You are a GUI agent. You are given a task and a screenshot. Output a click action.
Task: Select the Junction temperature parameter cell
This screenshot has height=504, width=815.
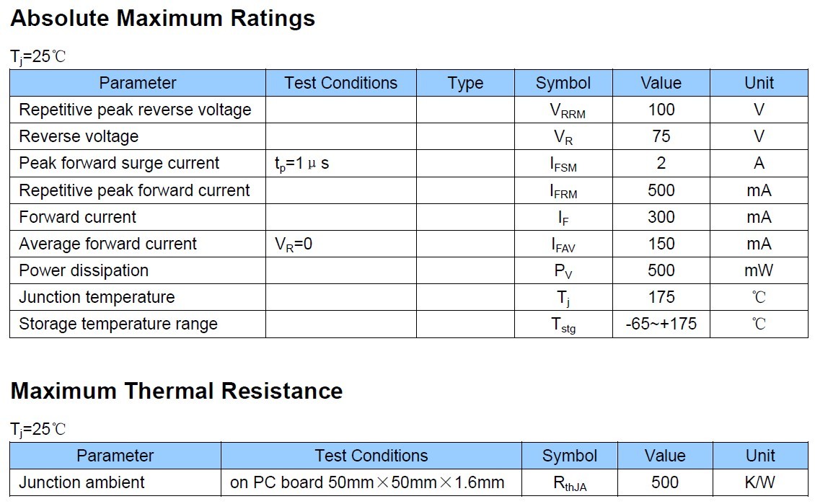(97, 297)
